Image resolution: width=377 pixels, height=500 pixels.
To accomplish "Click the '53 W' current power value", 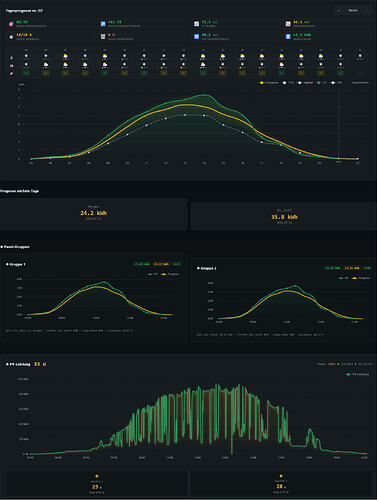I will [40, 364].
